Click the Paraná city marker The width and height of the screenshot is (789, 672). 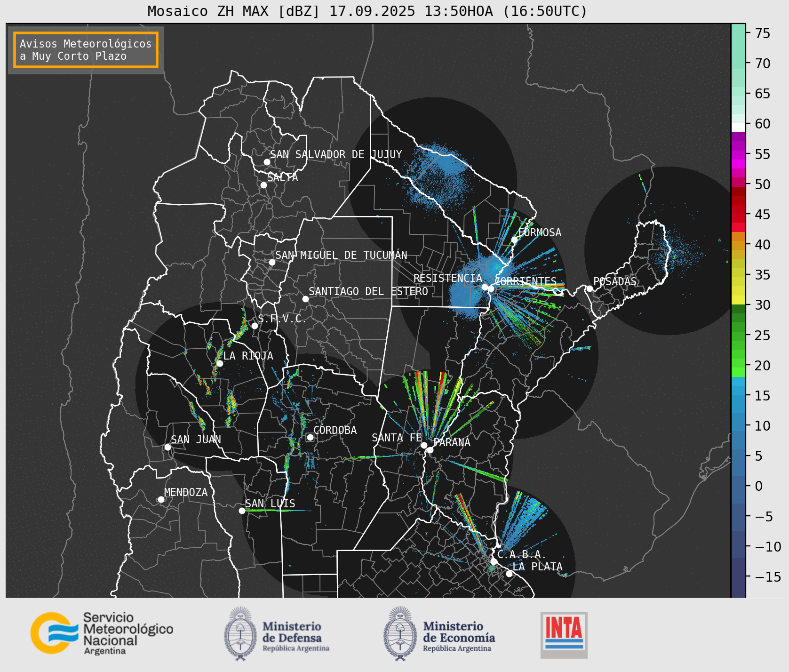pyautogui.click(x=430, y=450)
